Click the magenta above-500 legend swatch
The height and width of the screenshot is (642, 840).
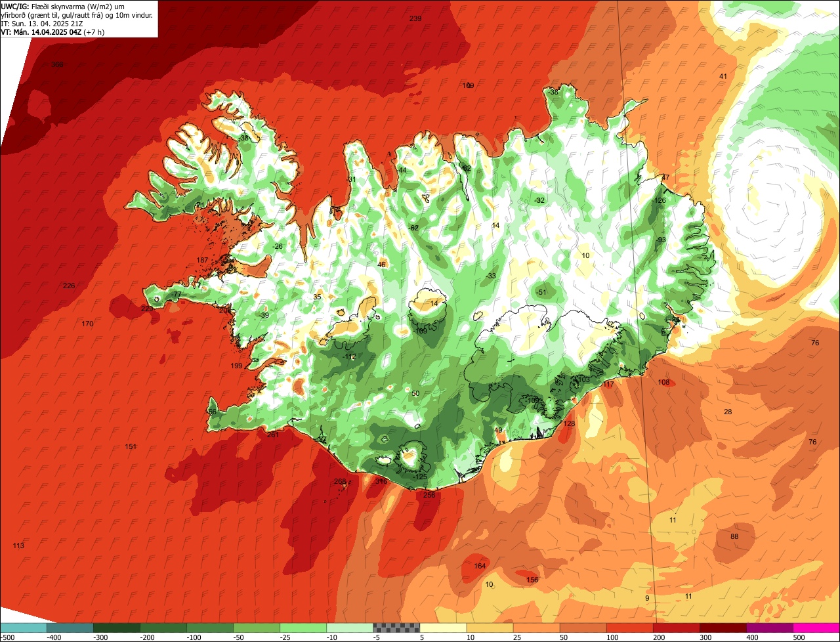pos(816,628)
